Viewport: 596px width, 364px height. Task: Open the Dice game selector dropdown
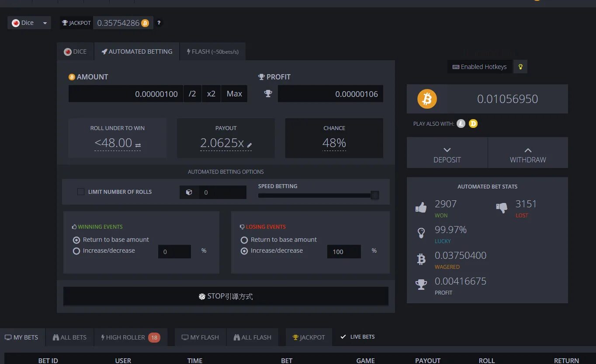29,23
